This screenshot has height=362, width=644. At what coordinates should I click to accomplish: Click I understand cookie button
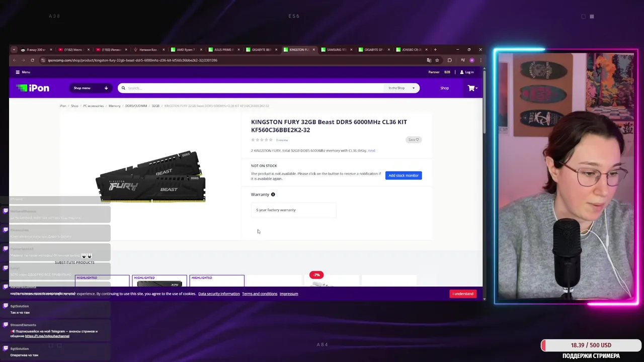click(x=463, y=294)
